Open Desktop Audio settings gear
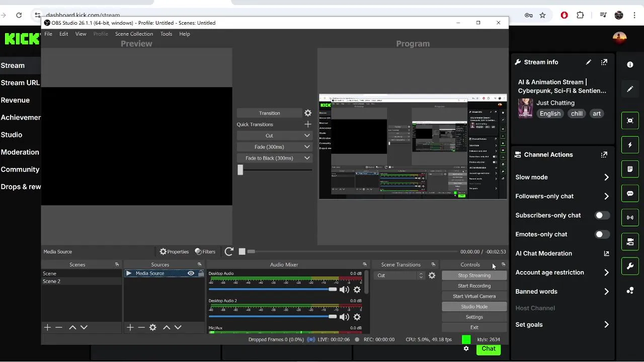The height and width of the screenshot is (362, 644). (x=357, y=290)
